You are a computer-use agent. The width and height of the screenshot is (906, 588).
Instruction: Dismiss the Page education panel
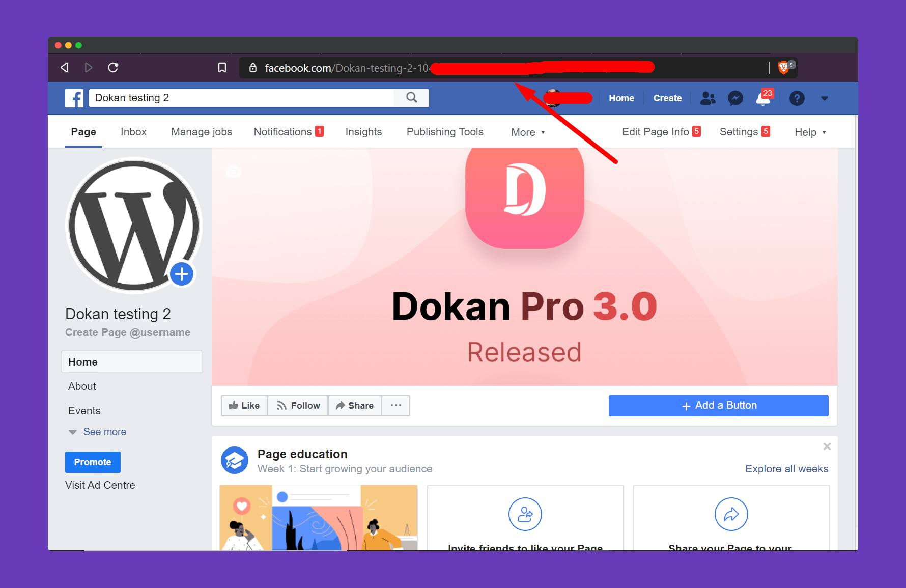pyautogui.click(x=827, y=446)
